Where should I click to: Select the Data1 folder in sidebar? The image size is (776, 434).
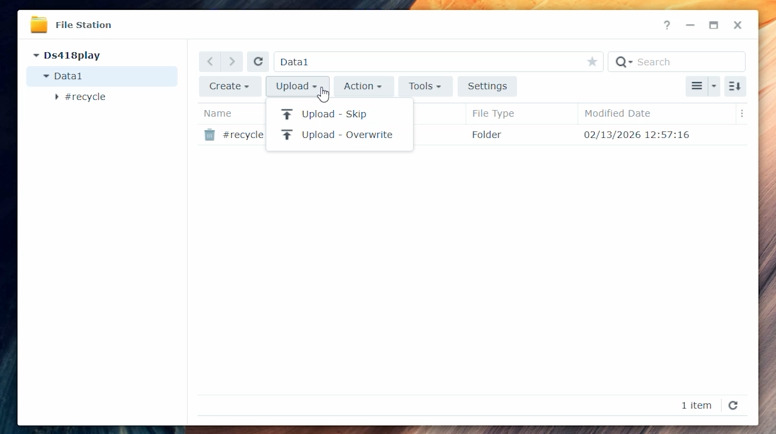[x=102, y=76]
